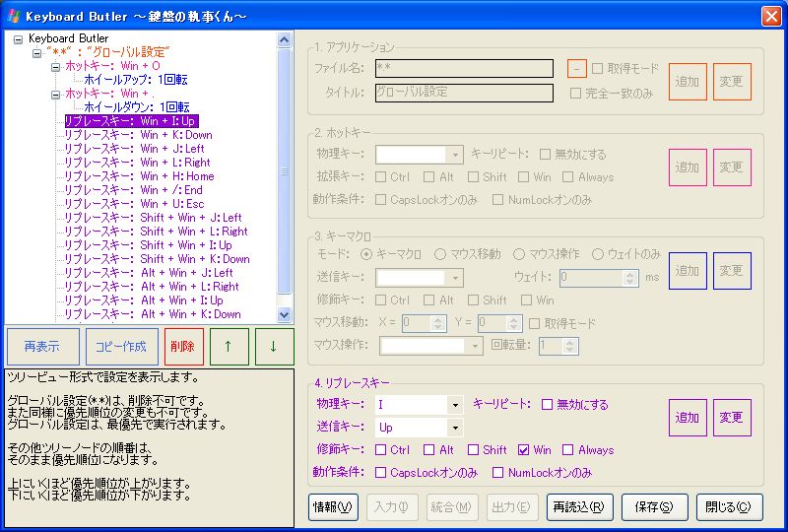Screen dimensions: 788x532
Task: Toggle 無効にする checkbox in リプレースキー section
Action: click(548, 404)
